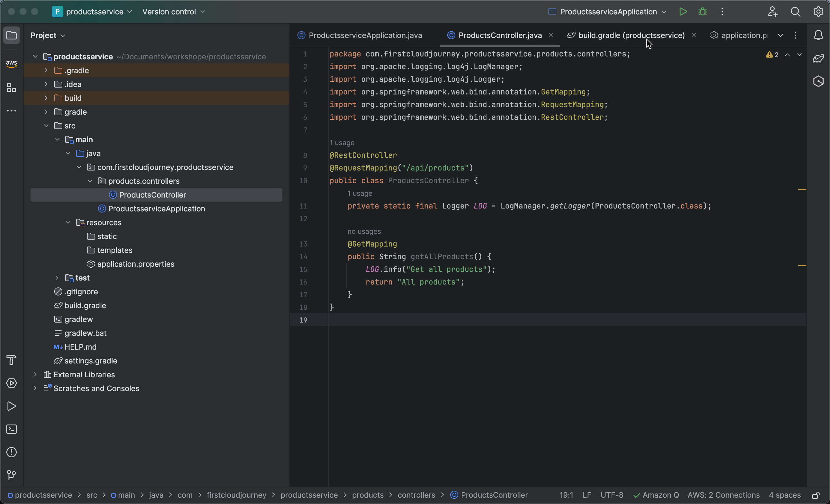
Task: Click the no usages hint above @GetMapping
Action: [x=364, y=232]
